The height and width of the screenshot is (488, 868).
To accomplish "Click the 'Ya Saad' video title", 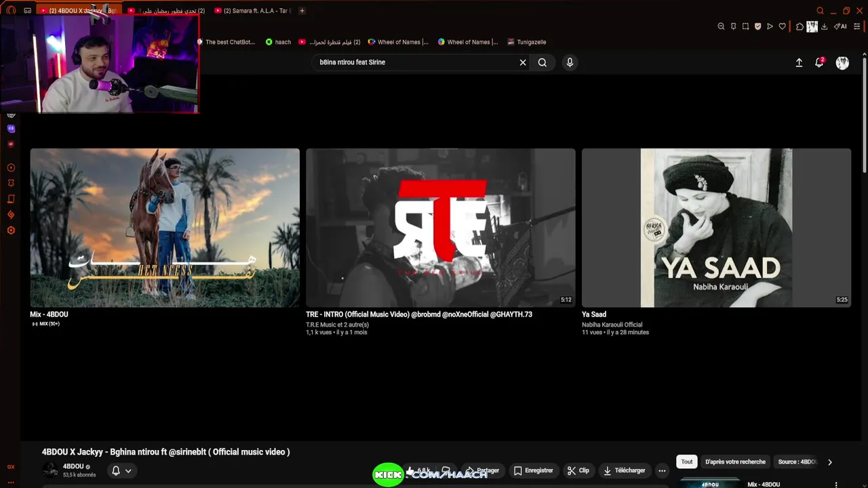I will pyautogui.click(x=594, y=314).
